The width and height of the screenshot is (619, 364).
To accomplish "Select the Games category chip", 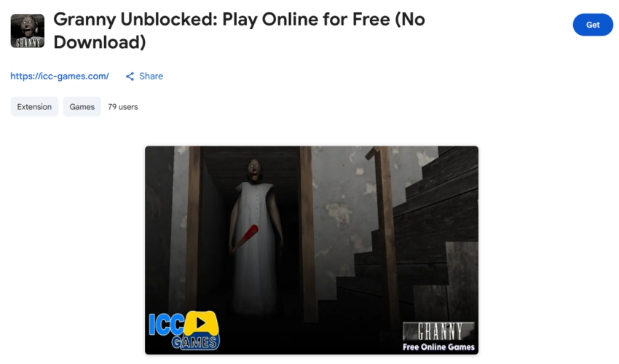I will 82,107.
